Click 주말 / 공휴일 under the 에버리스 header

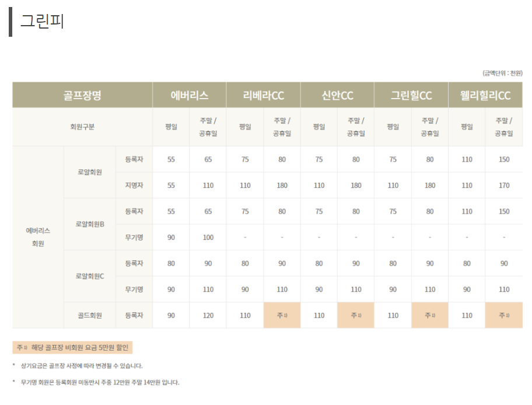coord(208,127)
